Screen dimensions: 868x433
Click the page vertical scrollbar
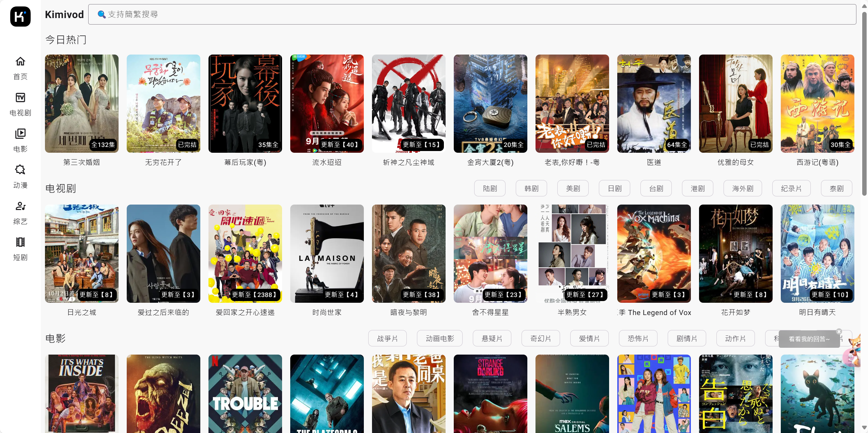coord(864,102)
